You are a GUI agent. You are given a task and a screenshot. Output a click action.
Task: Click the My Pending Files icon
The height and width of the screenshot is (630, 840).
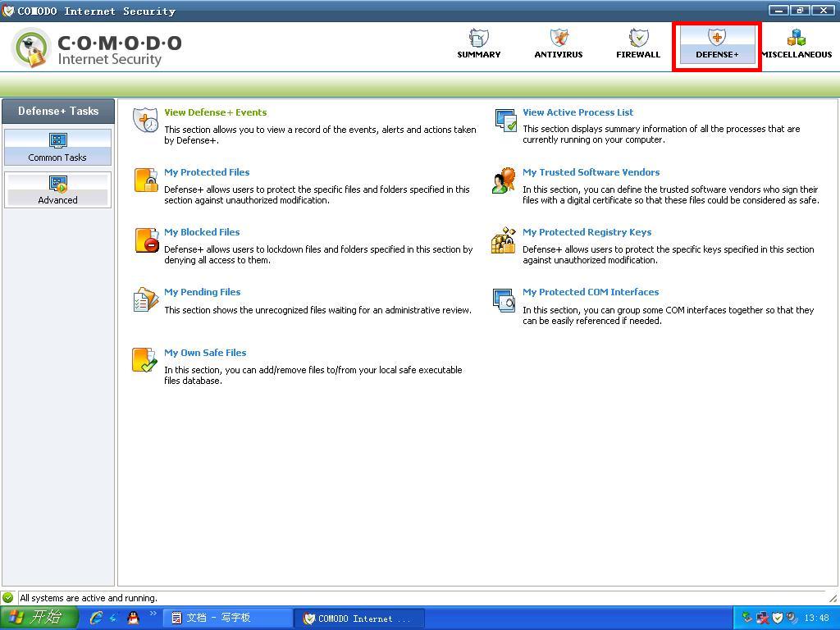point(146,299)
